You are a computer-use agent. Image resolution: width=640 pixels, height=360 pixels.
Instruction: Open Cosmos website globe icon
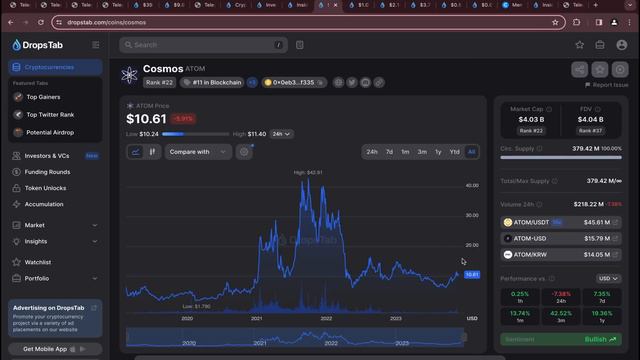(338, 82)
